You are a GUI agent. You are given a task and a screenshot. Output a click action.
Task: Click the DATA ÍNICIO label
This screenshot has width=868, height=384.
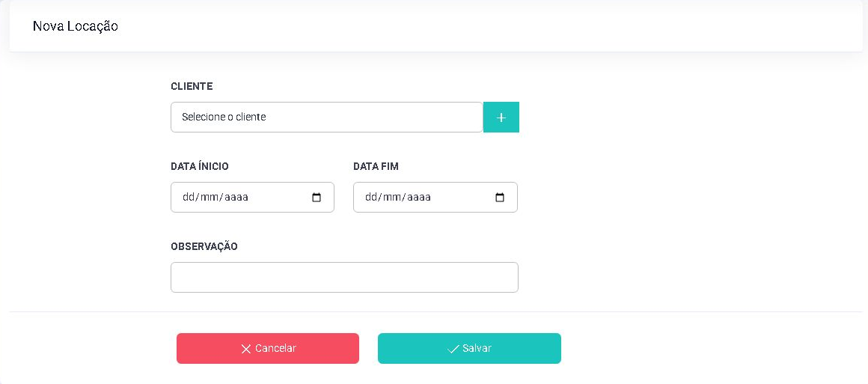pyautogui.click(x=200, y=166)
